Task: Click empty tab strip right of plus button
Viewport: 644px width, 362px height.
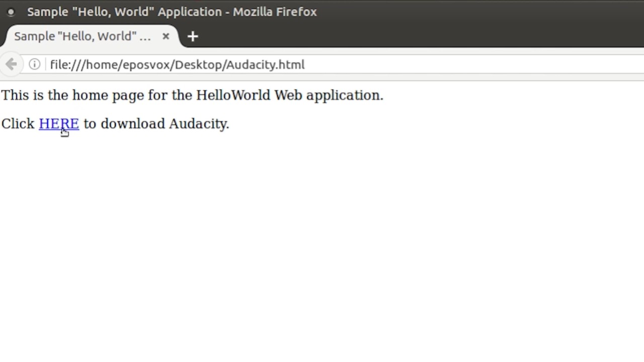Action: point(403,36)
